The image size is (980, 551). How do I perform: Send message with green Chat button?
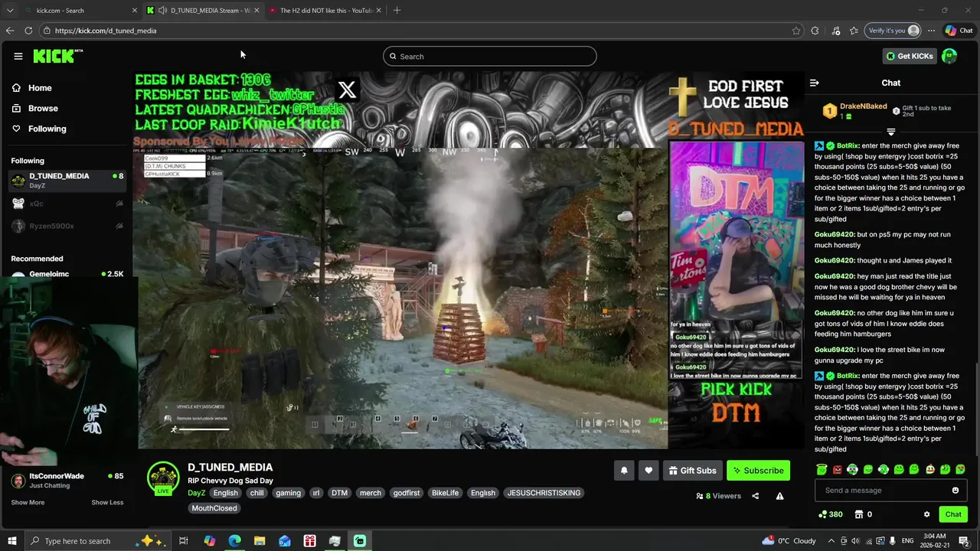(x=953, y=514)
